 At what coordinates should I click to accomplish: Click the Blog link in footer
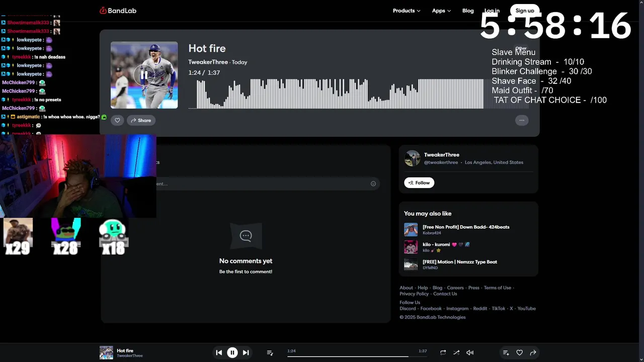(x=437, y=288)
